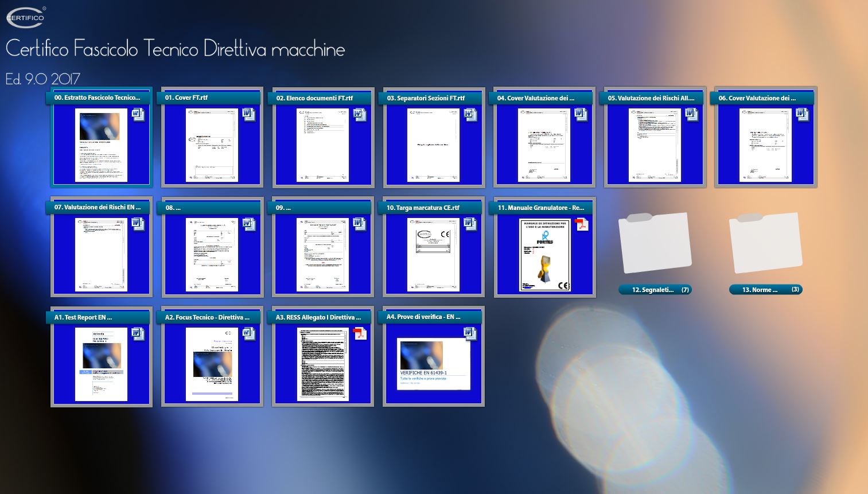Open the document tile labeled 08. ...
Screen dimensions: 868x494
212,254
